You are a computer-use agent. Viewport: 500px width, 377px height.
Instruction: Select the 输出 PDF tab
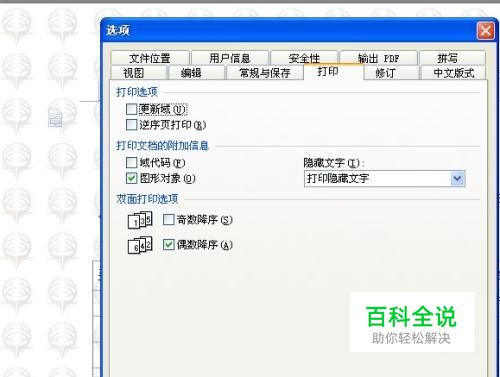(x=378, y=58)
